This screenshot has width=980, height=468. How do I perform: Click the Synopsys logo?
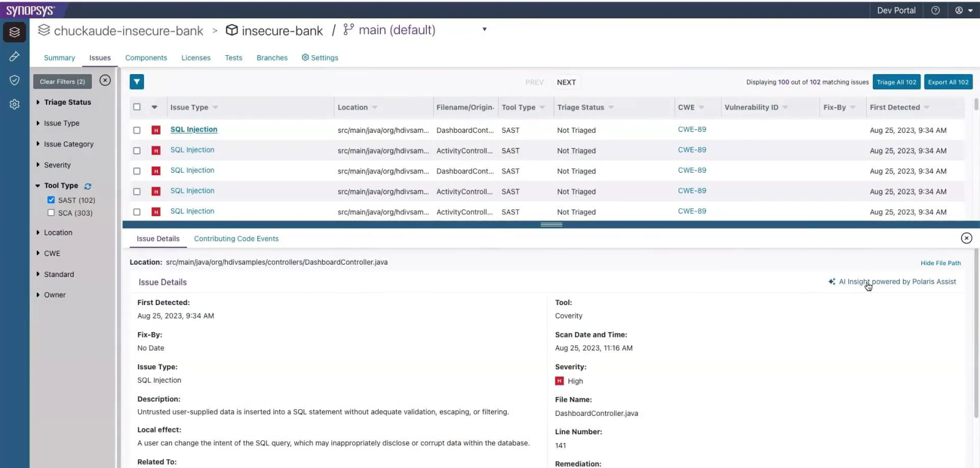coord(30,10)
